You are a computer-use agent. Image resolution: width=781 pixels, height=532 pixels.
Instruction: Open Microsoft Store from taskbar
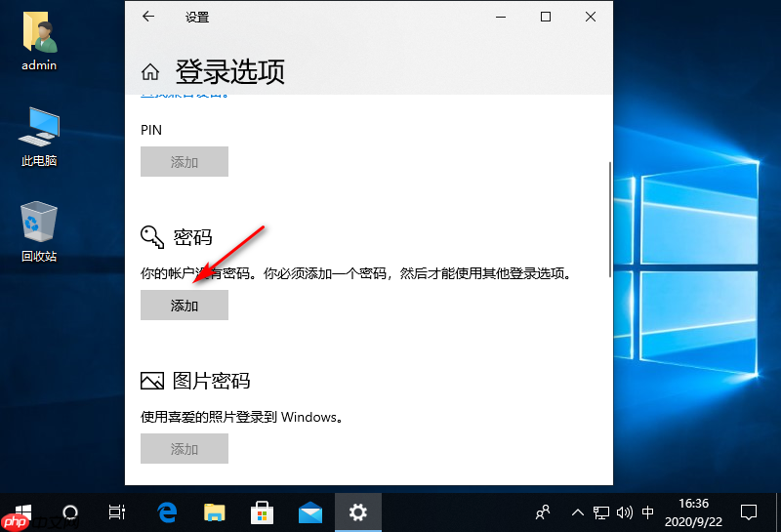click(262, 512)
